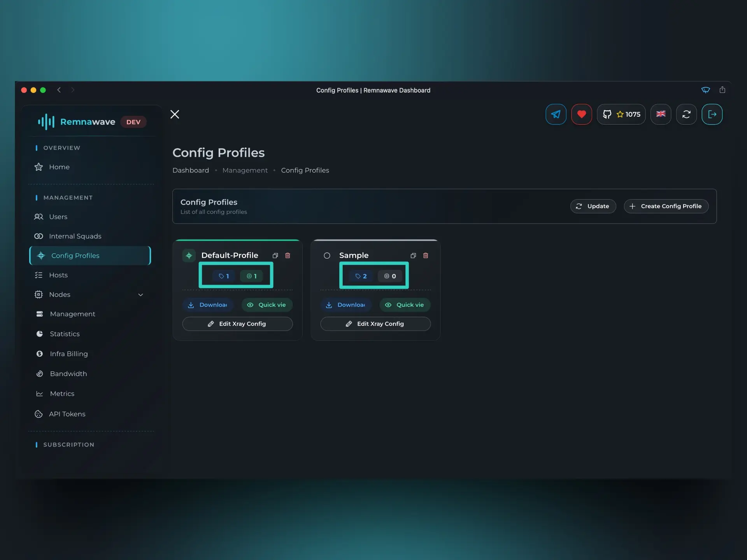Click the Dashboard breadcrumb link

click(x=191, y=170)
